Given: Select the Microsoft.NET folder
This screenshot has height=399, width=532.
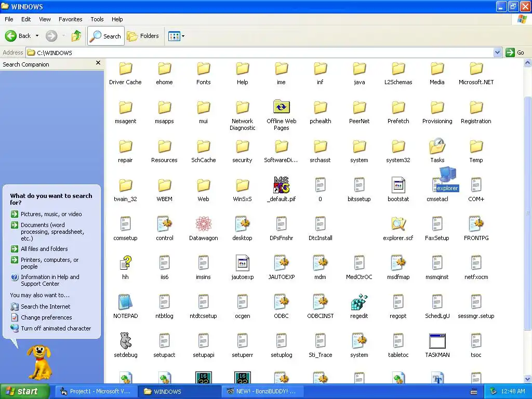Looking at the screenshot, I should [476, 68].
